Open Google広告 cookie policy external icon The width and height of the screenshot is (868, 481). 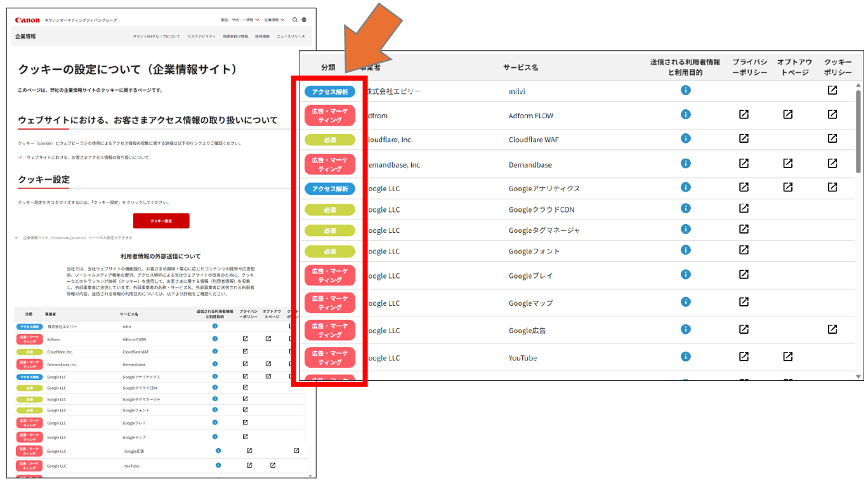tap(832, 329)
